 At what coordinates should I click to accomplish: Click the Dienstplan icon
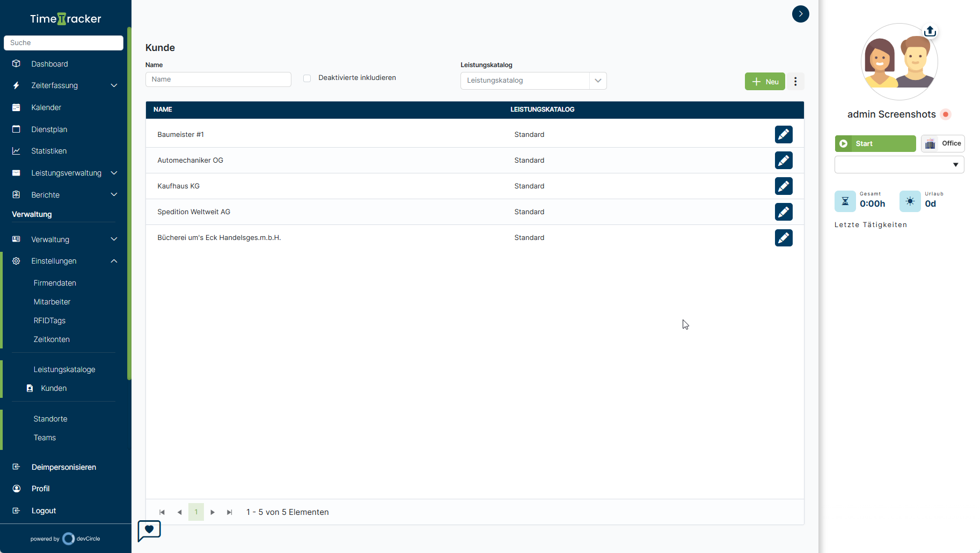point(16,129)
